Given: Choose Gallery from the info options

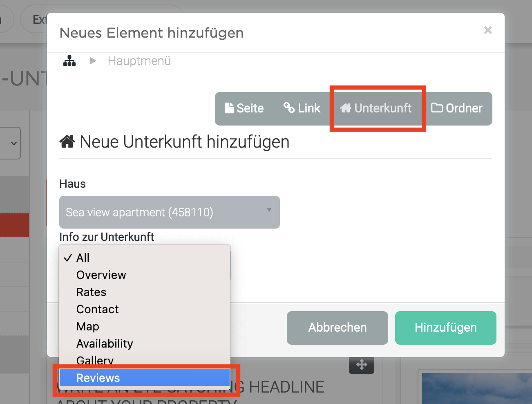Looking at the screenshot, I should [x=95, y=360].
